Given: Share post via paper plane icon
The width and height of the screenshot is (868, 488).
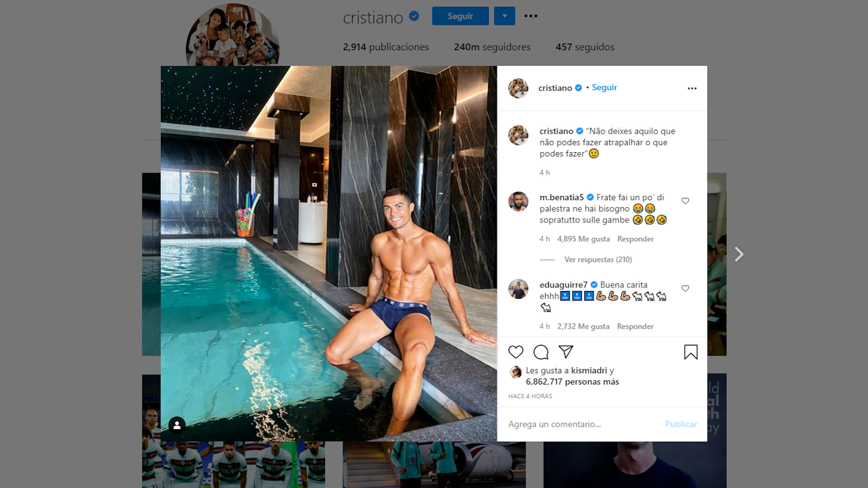Looking at the screenshot, I should (566, 352).
